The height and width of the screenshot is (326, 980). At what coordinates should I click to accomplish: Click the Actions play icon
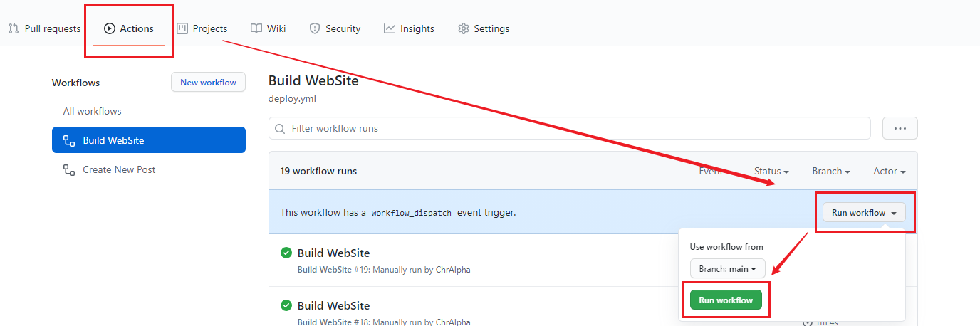click(x=110, y=28)
